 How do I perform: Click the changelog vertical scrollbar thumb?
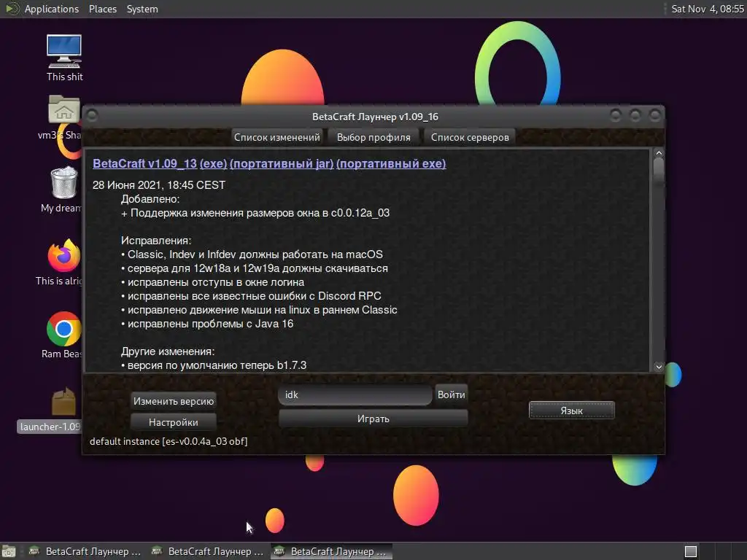[x=659, y=171]
